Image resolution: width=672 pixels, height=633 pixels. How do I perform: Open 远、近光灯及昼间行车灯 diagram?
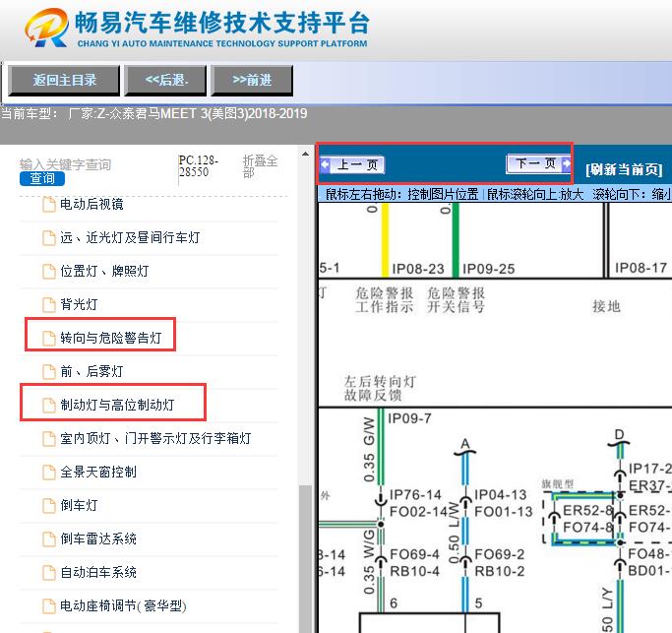point(130,237)
